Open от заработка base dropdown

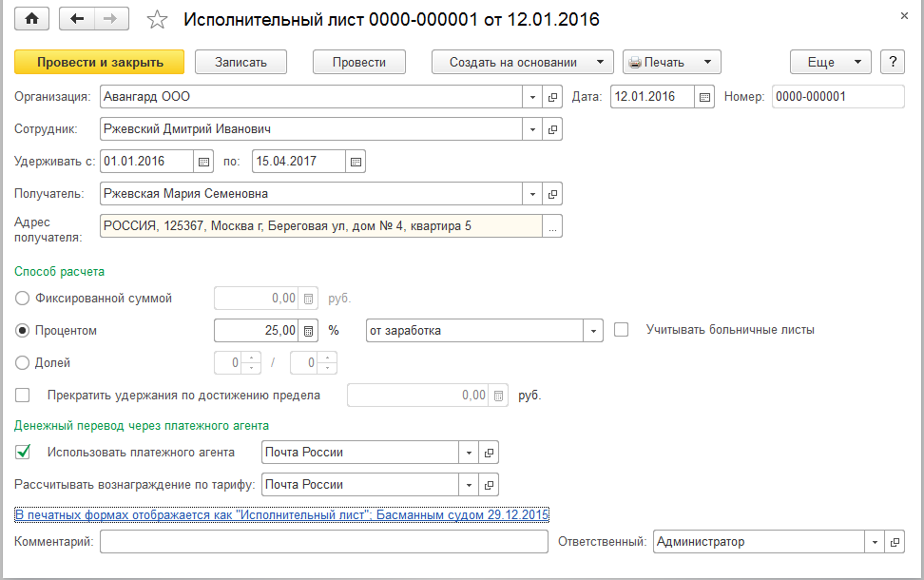(x=593, y=331)
